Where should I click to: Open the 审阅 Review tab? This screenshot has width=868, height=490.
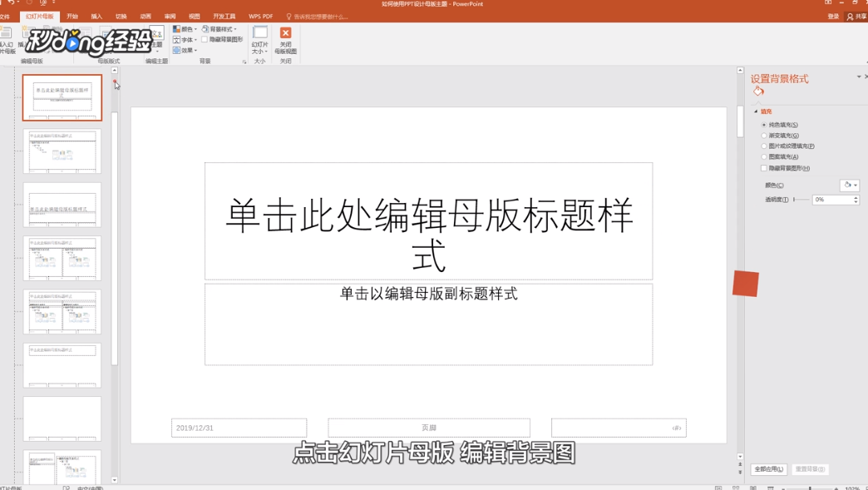(x=170, y=17)
